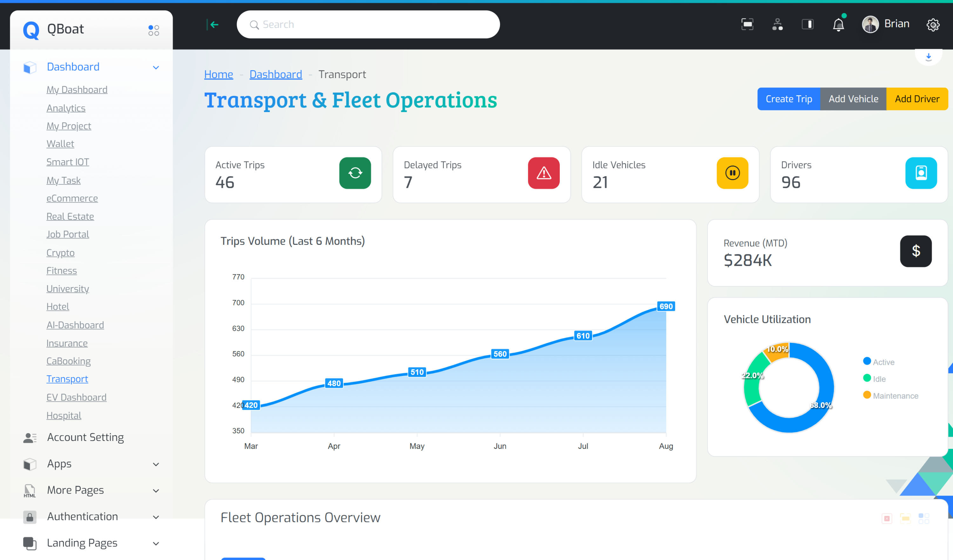This screenshot has width=953, height=560.
Task: Collapse sidebar with the green arrow icon
Action: [x=213, y=24]
